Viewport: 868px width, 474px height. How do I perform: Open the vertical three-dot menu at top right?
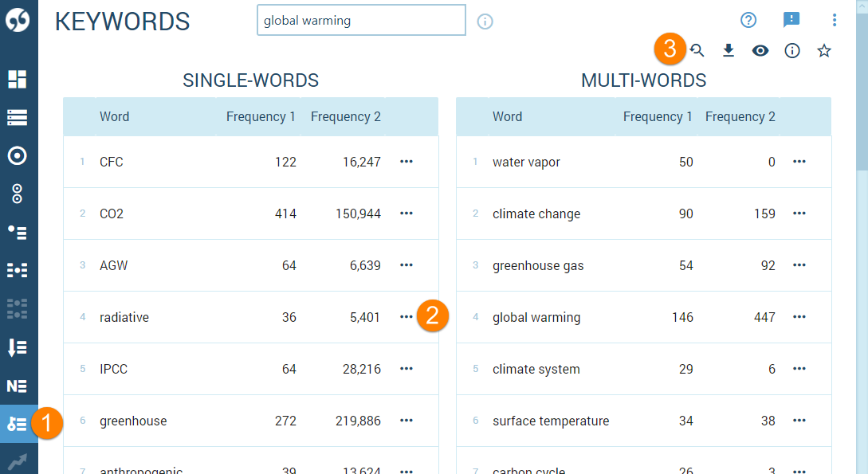click(x=835, y=20)
